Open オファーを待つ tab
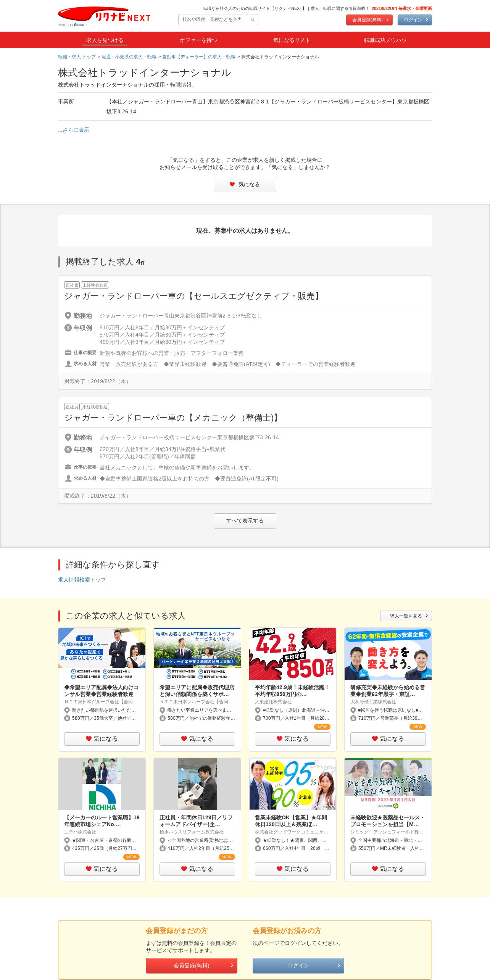490x980 pixels. (x=198, y=40)
